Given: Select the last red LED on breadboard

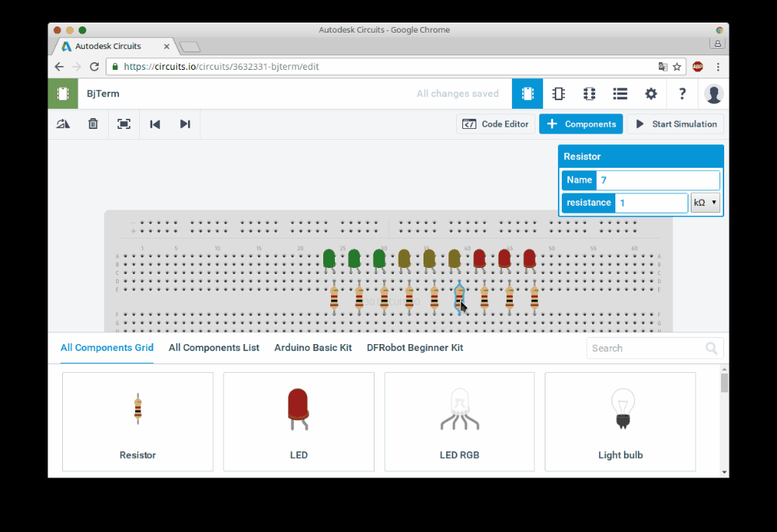Looking at the screenshot, I should [530, 259].
